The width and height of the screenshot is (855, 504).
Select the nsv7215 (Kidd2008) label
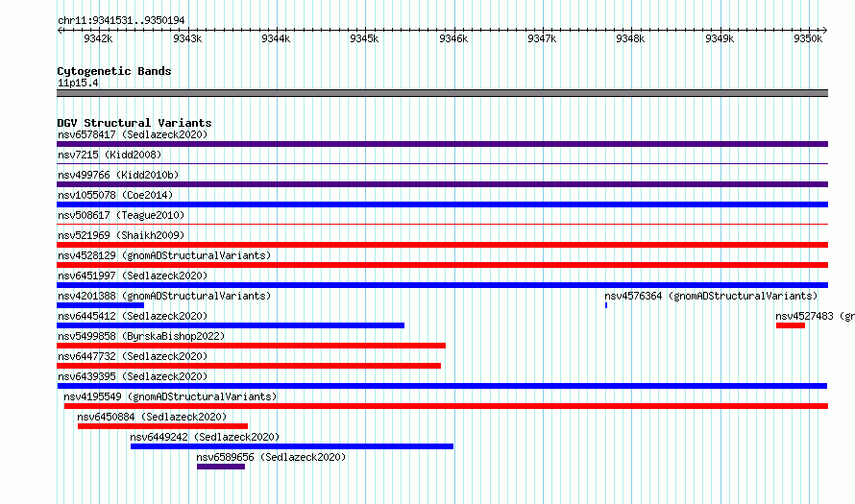[x=110, y=155]
